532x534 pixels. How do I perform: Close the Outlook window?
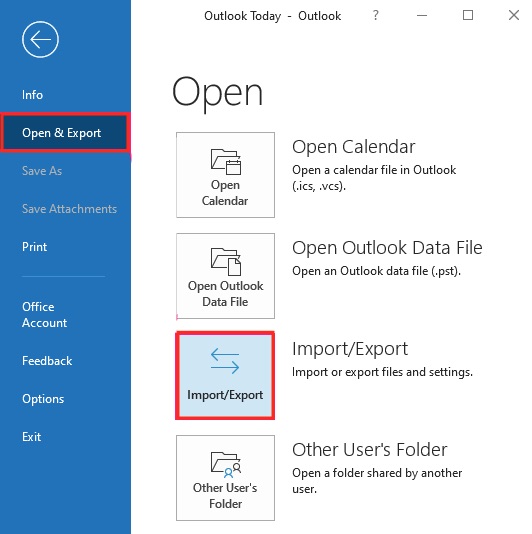(x=514, y=15)
